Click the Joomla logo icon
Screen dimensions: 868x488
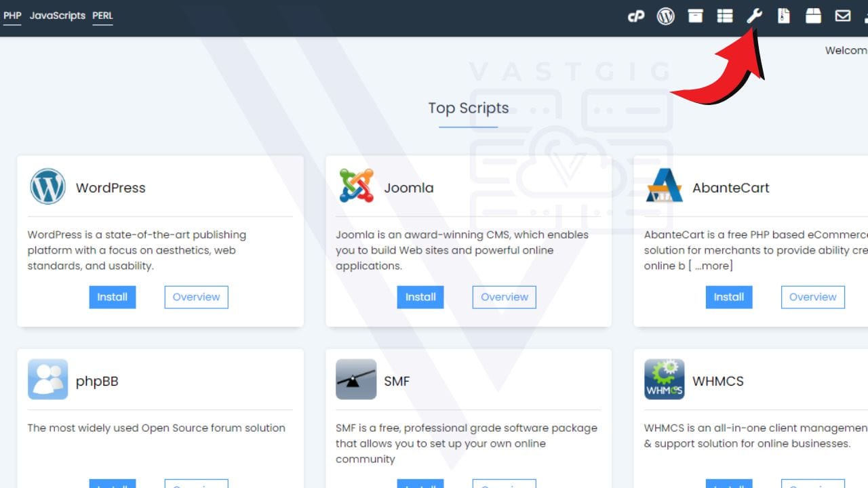(x=355, y=184)
